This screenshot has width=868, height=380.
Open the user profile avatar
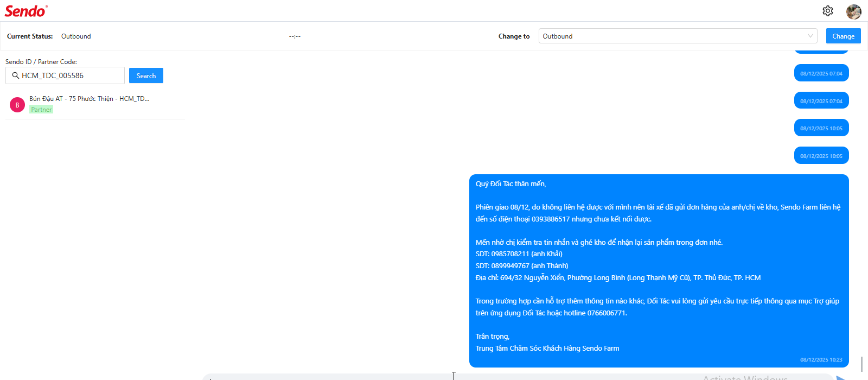point(854,11)
